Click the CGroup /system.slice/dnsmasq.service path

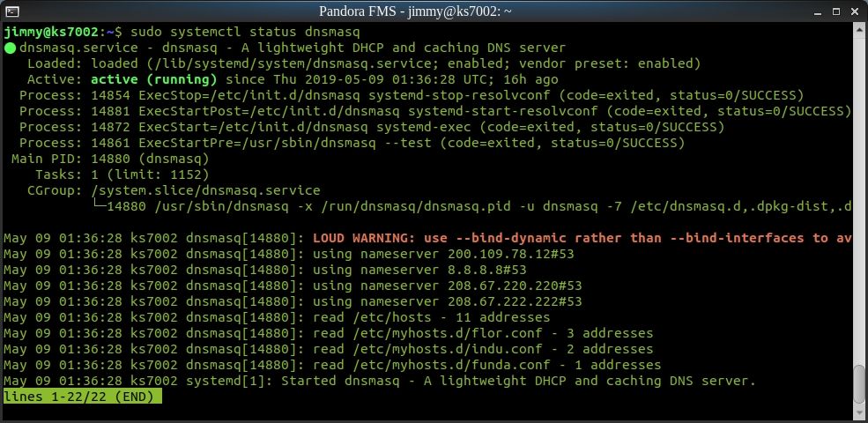click(205, 190)
